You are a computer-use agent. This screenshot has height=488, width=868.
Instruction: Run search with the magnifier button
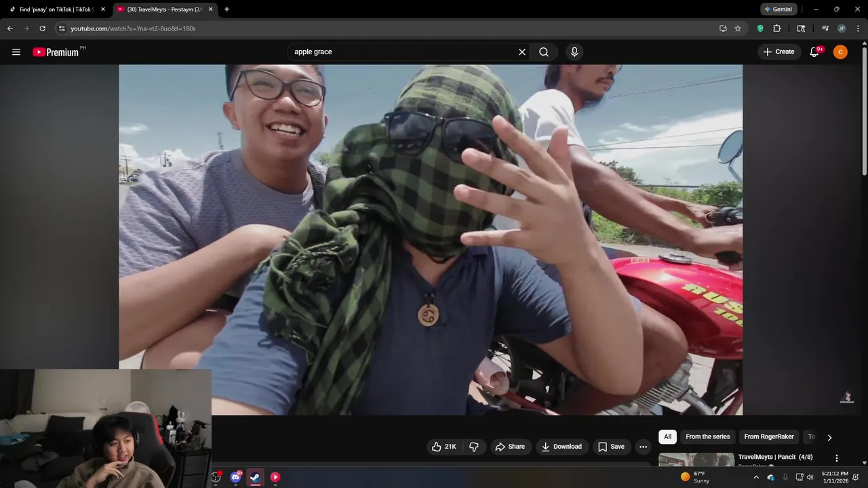[x=544, y=52]
